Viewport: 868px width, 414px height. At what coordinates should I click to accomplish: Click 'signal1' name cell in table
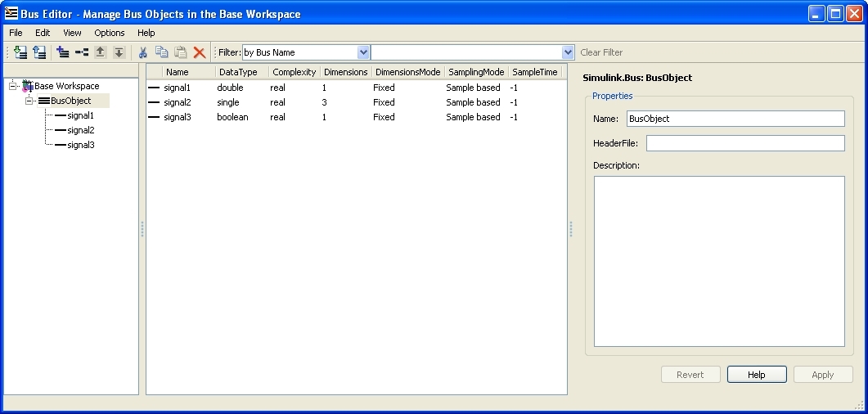point(178,88)
